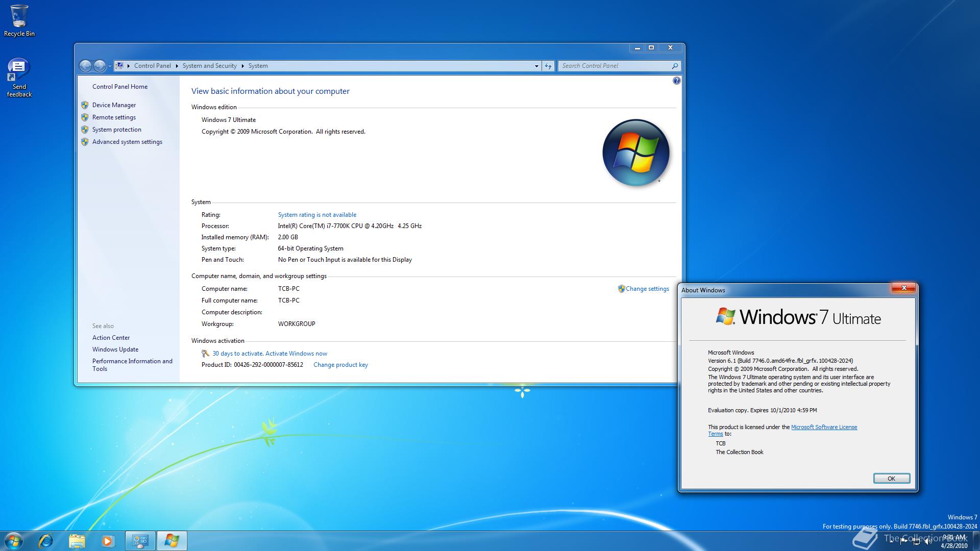The image size is (980, 551).
Task: Click the taskbar clock and date
Action: coord(954,541)
